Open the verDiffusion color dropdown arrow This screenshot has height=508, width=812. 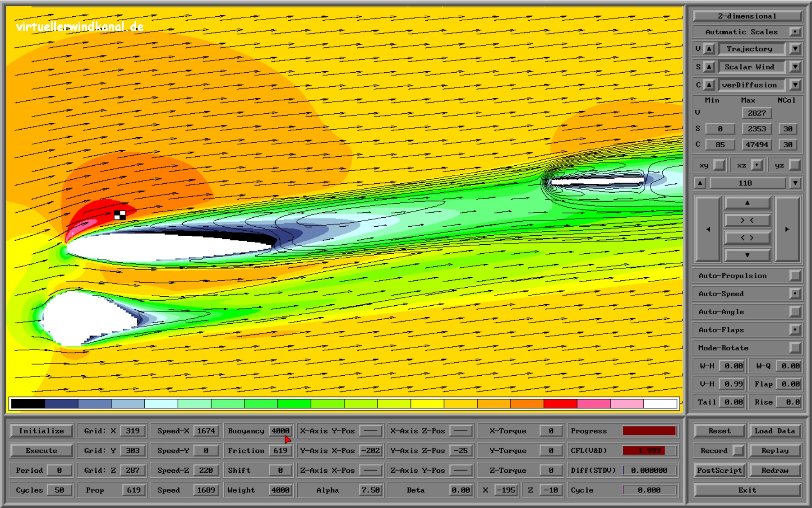[795, 85]
